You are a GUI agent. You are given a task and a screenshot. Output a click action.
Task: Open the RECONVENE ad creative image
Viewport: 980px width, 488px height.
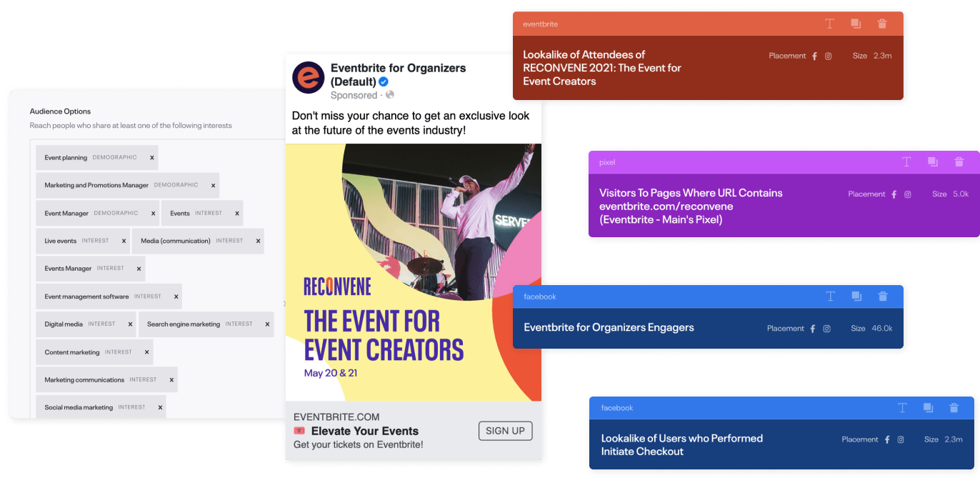pos(414,272)
